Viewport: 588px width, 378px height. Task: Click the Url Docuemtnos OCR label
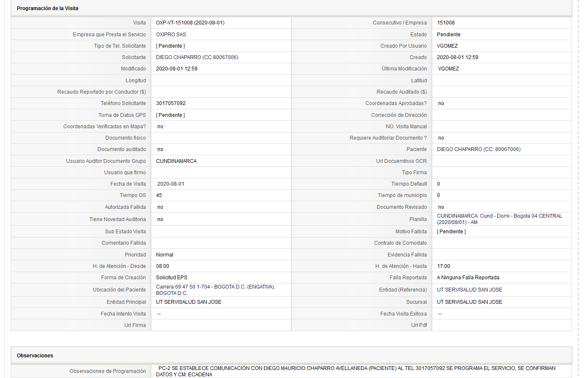[402, 161]
